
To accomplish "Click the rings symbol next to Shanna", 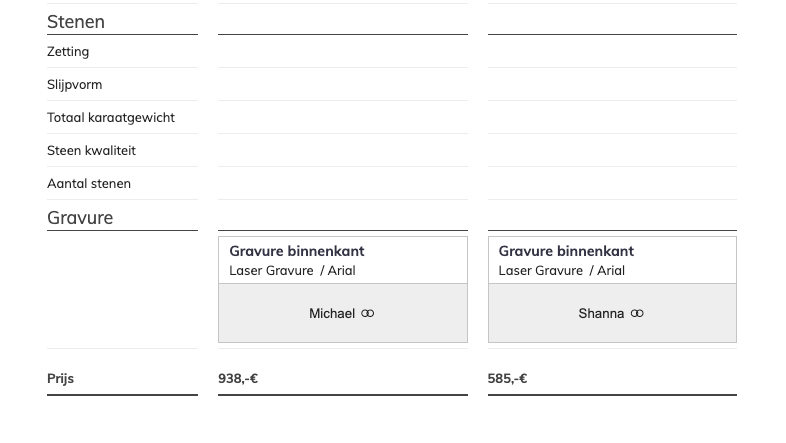I will click(637, 314).
